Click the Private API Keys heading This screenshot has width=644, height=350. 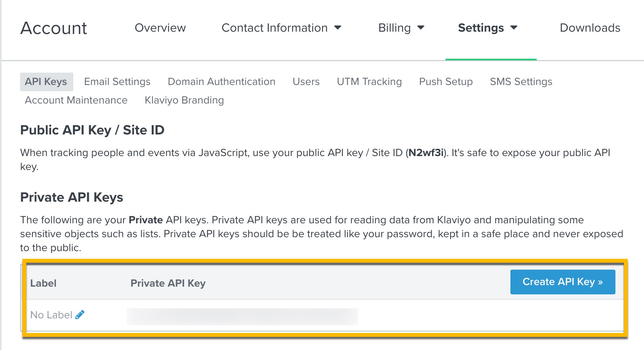(71, 197)
